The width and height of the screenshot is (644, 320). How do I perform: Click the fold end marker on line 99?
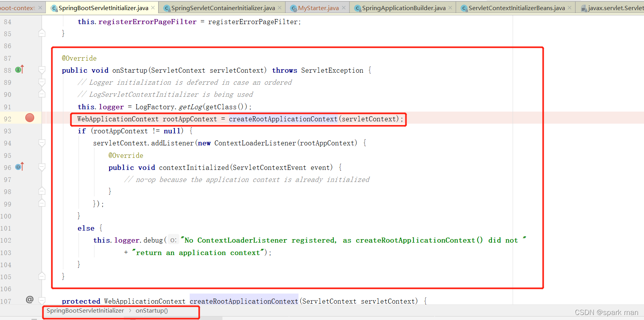42,203
